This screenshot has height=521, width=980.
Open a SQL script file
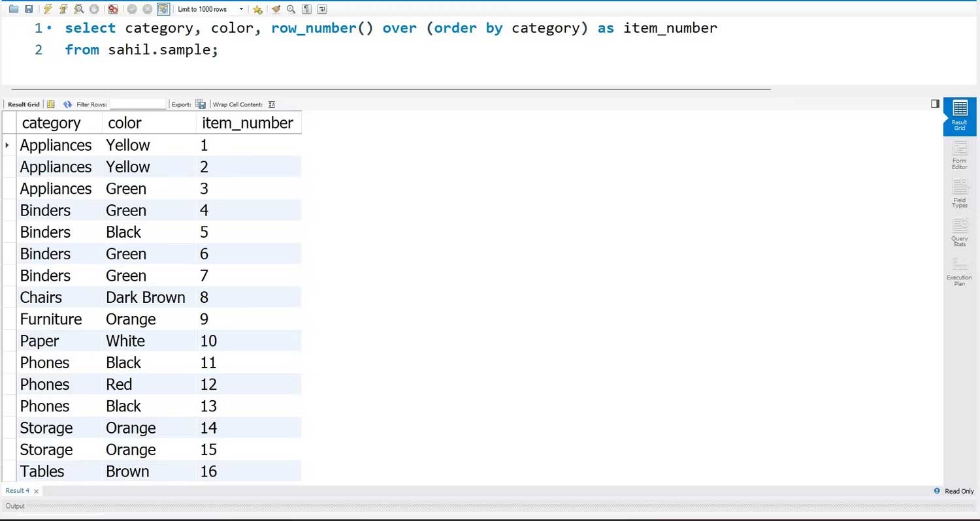click(x=13, y=8)
